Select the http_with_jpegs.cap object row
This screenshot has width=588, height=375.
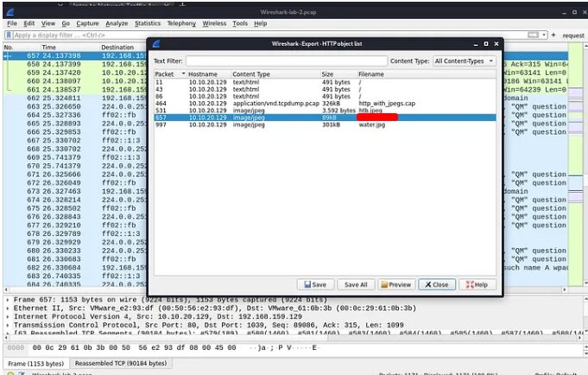point(326,103)
